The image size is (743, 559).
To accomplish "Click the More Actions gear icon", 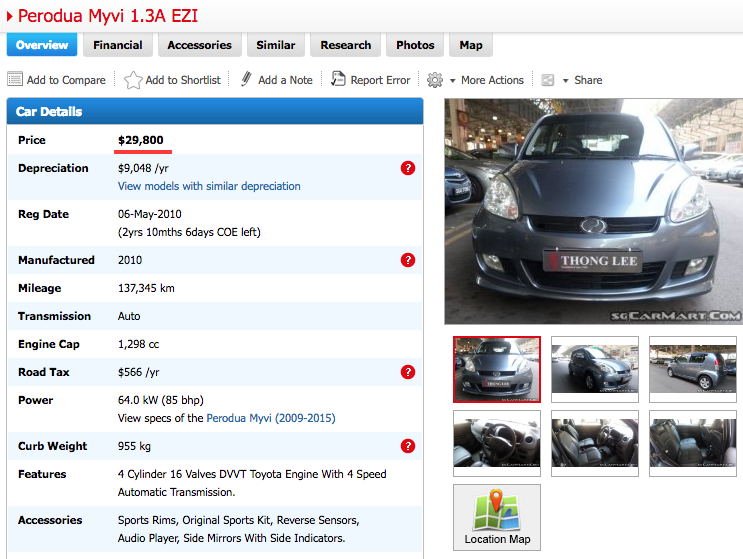I will coord(435,80).
